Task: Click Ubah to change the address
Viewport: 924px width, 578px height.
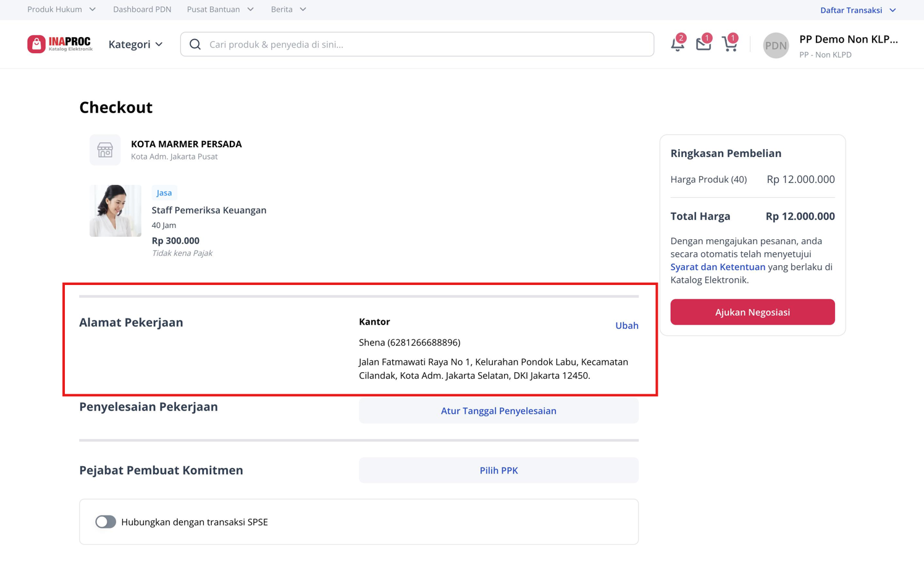Action: 626,326
